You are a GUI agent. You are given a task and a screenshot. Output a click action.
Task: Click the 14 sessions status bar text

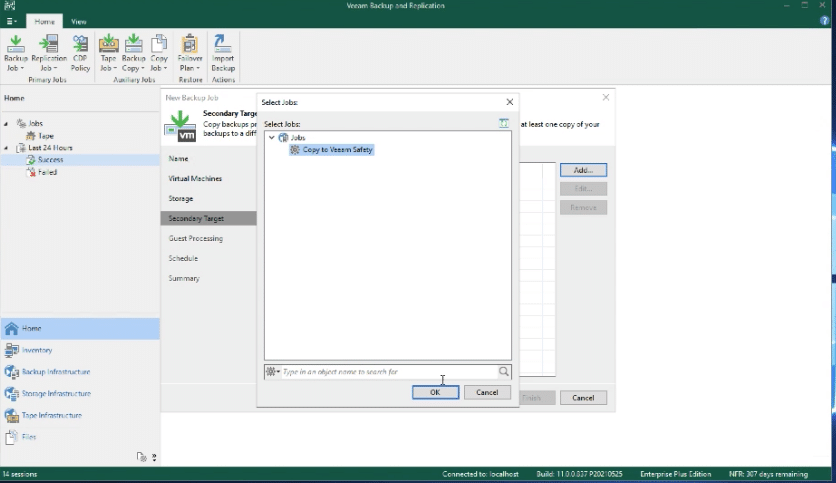[x=20, y=474]
